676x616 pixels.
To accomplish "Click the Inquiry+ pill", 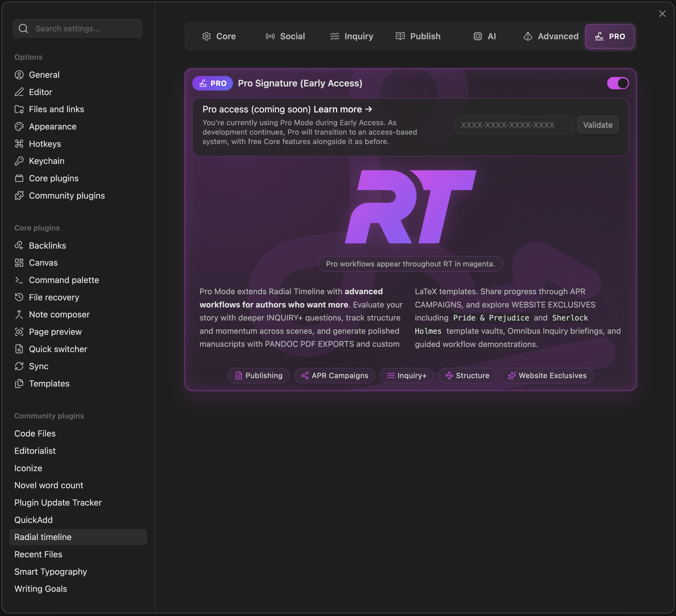I will pos(407,376).
